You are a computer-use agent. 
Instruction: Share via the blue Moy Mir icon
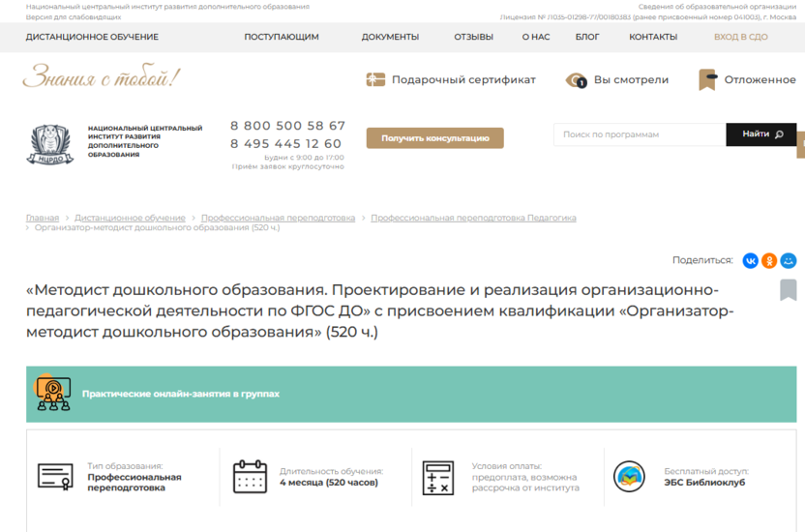pos(788,260)
